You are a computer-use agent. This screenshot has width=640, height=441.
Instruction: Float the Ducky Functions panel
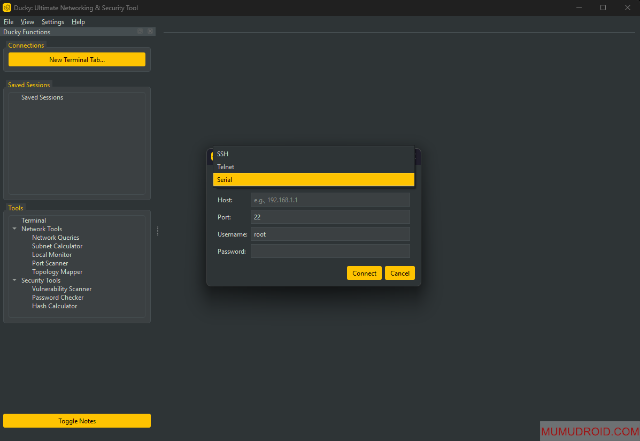140,32
